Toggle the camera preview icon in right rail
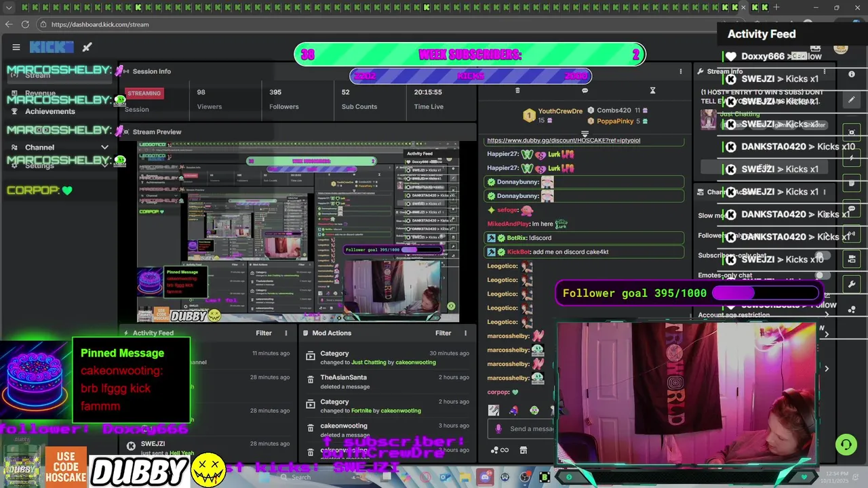 click(x=852, y=131)
